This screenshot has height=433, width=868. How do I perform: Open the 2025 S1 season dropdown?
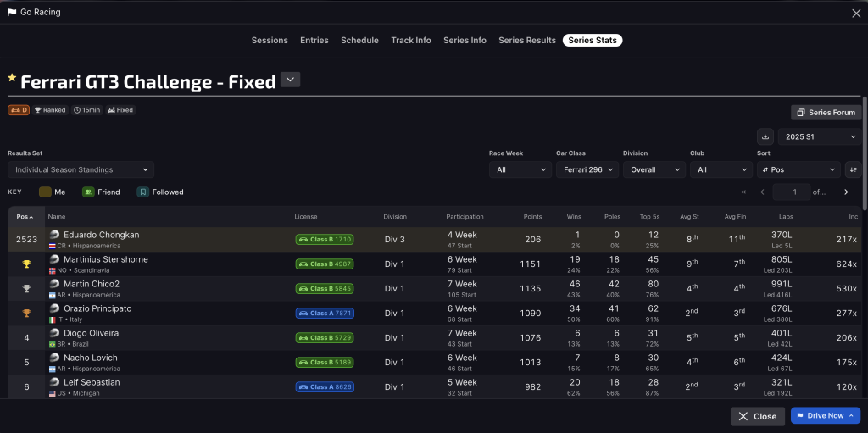tap(819, 136)
